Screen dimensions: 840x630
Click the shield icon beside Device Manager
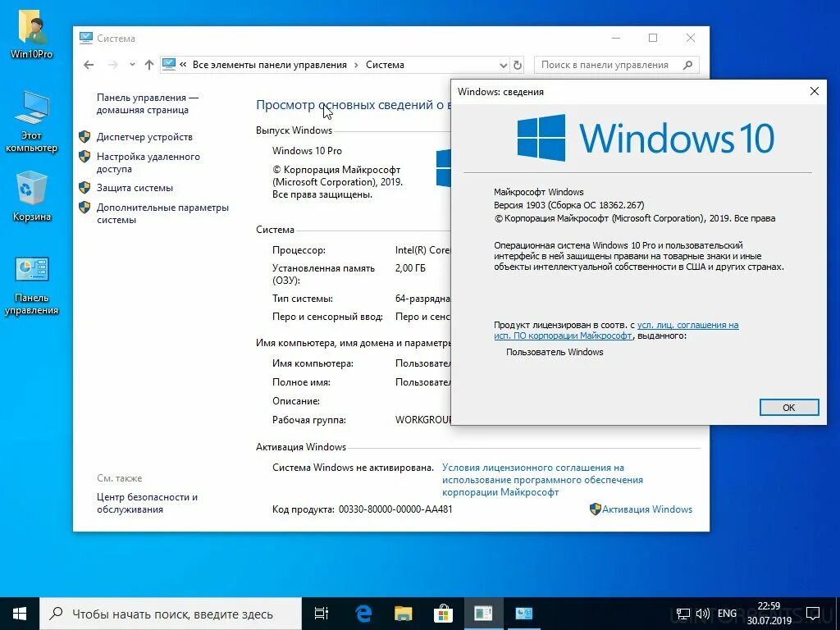pyautogui.click(x=84, y=137)
